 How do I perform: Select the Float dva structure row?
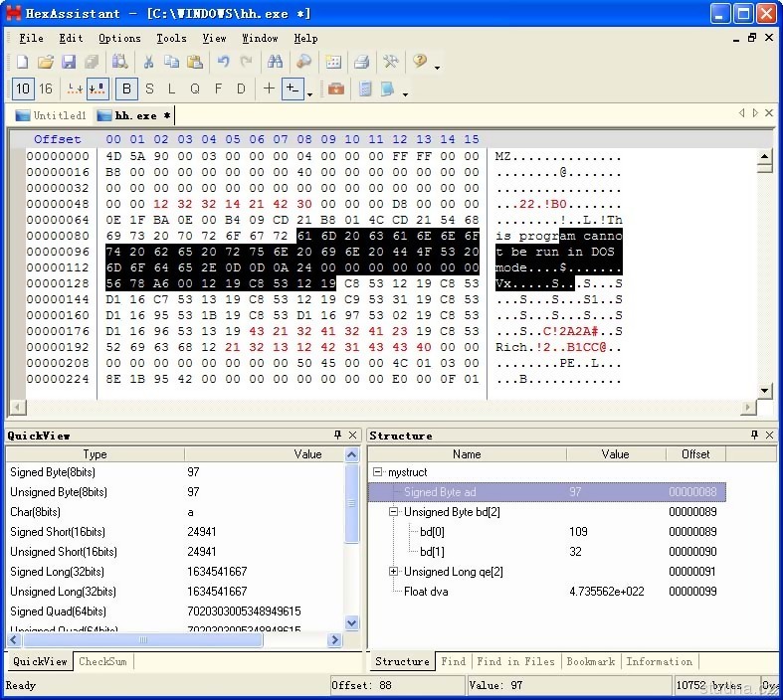[x=425, y=591]
